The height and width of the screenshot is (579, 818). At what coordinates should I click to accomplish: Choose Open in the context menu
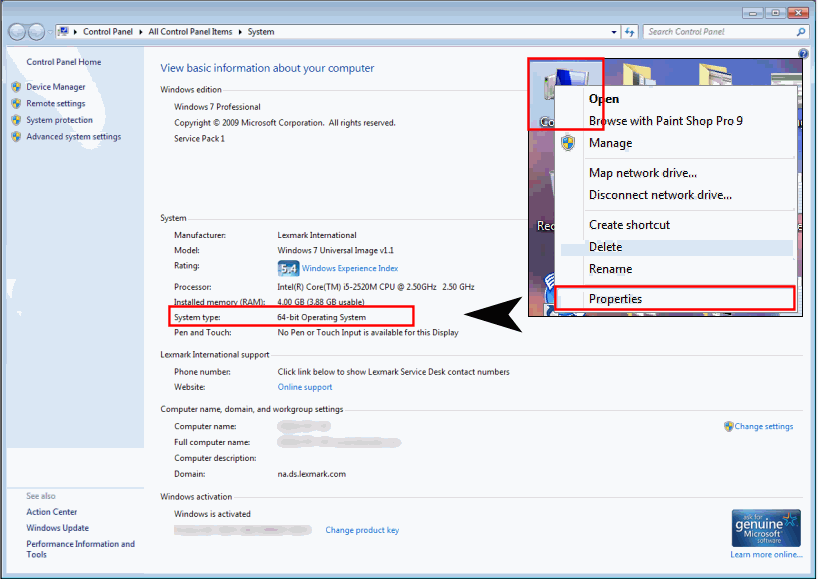pyautogui.click(x=604, y=99)
